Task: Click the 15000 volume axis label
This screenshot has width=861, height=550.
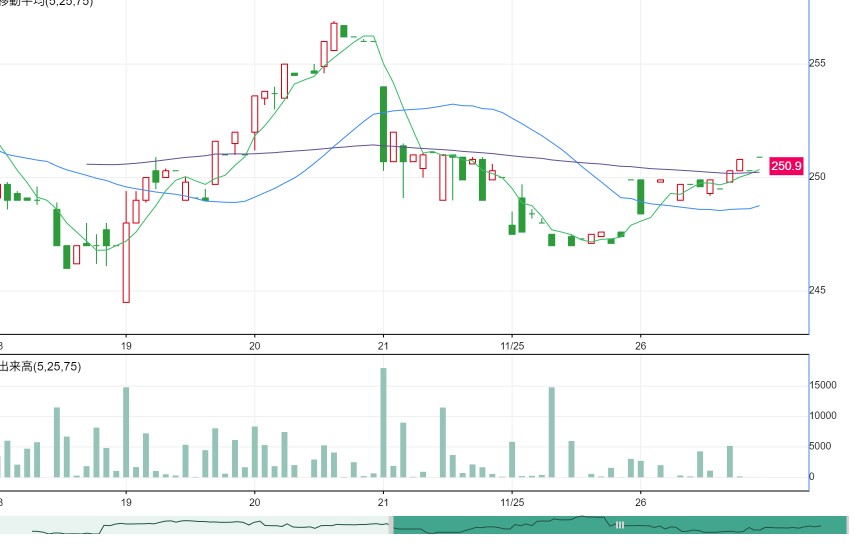Action: pyautogui.click(x=823, y=385)
